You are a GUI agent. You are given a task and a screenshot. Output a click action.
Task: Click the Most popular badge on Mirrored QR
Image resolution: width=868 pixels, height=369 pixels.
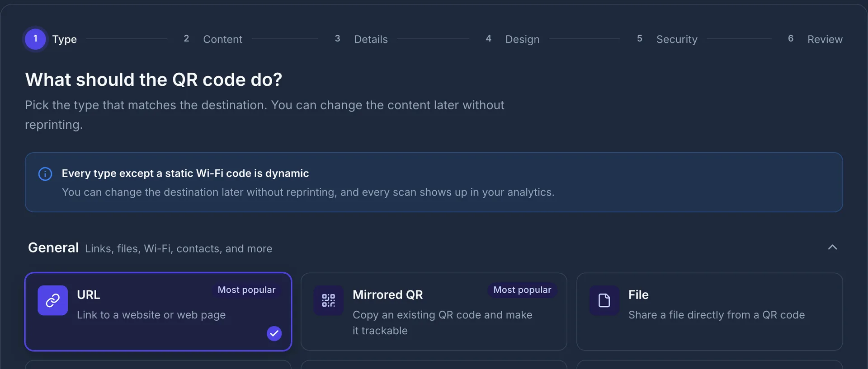522,290
